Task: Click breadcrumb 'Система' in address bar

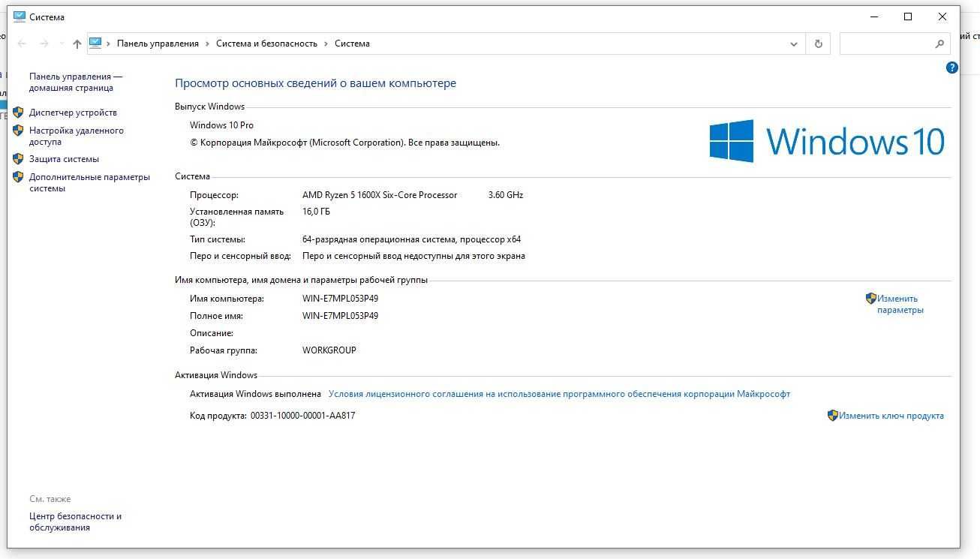Action: (x=352, y=44)
